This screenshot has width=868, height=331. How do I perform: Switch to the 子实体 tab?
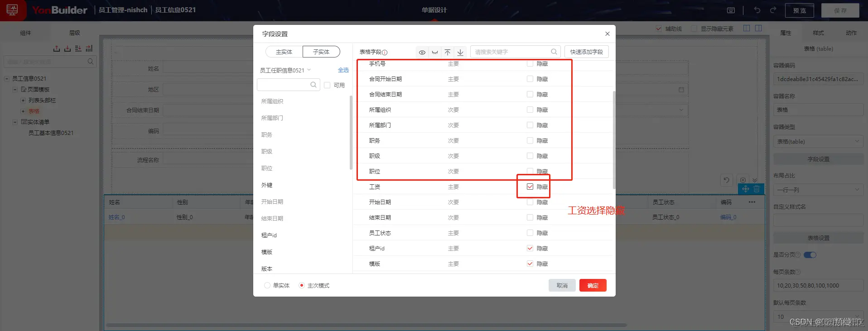321,52
